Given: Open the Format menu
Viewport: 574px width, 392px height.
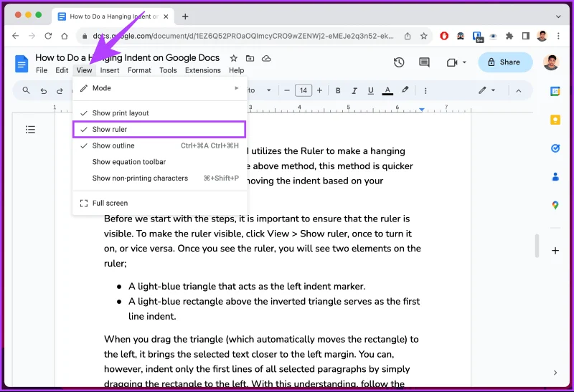Looking at the screenshot, I should 139,70.
